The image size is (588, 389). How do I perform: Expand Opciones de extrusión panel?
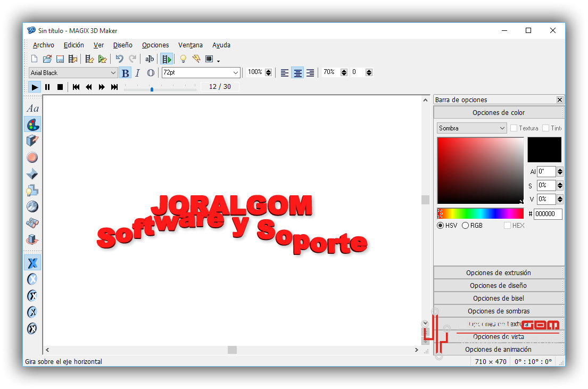499,272
